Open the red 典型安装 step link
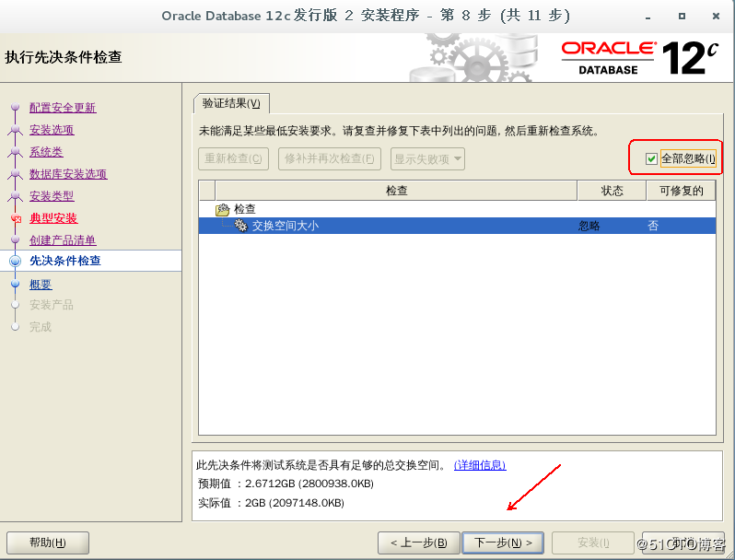The height and width of the screenshot is (560, 735). coord(53,218)
